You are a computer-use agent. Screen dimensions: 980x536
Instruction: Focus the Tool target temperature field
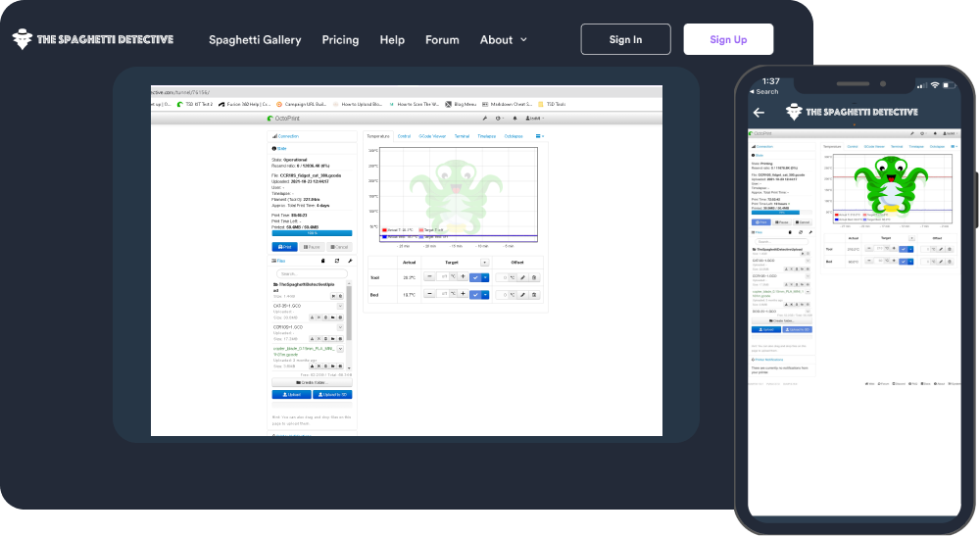click(x=443, y=276)
